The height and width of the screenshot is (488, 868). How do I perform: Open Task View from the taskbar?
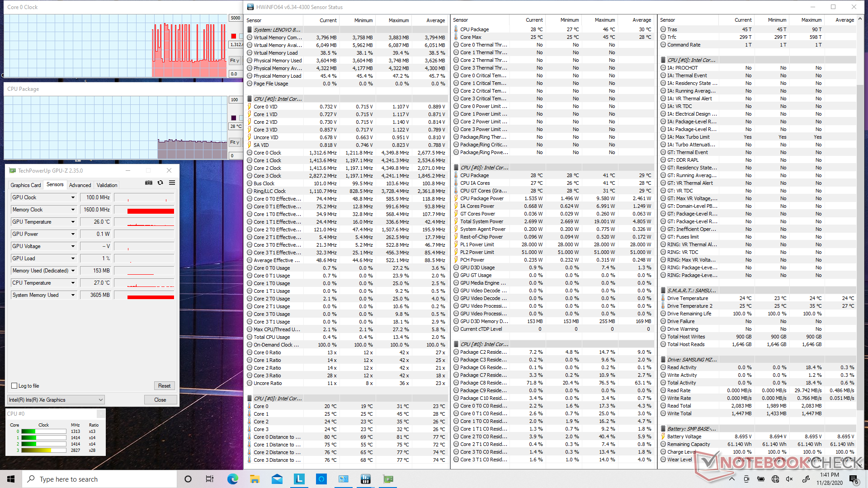[x=210, y=479]
